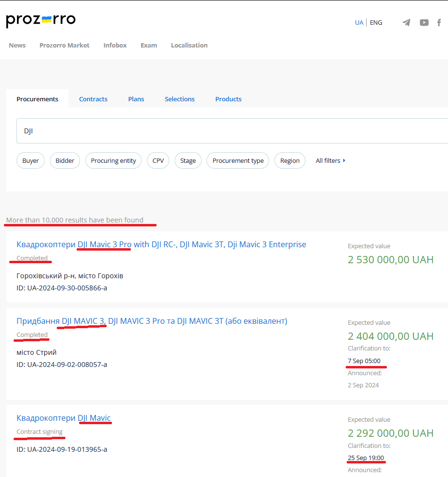The width and height of the screenshot is (448, 477).
Task: Open the Квадрокоптери DJI Mavic tender
Action: click(x=64, y=418)
